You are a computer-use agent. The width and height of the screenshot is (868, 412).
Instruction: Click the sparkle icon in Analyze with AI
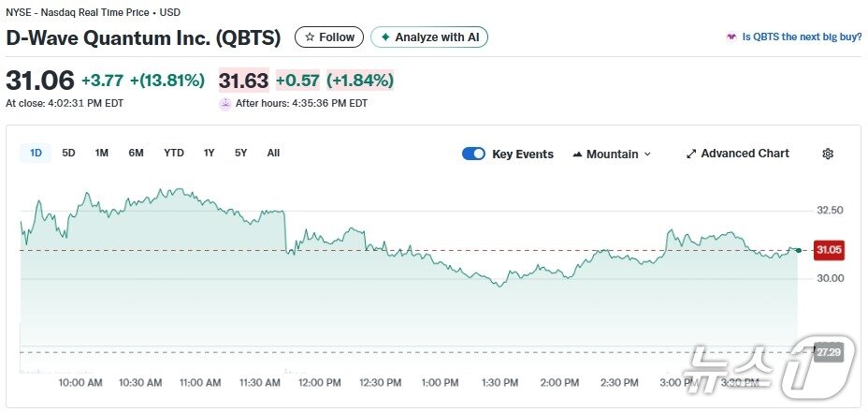click(x=384, y=37)
